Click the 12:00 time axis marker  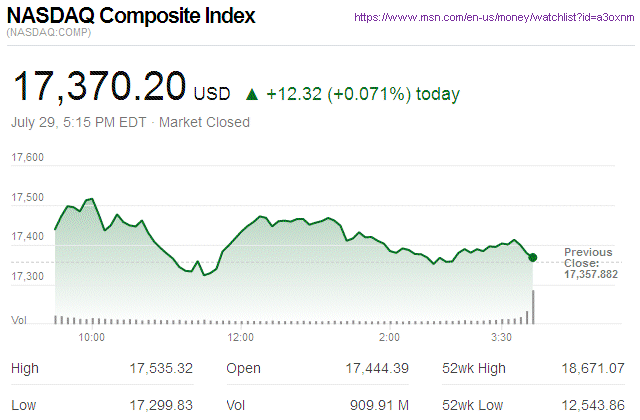pos(241,338)
